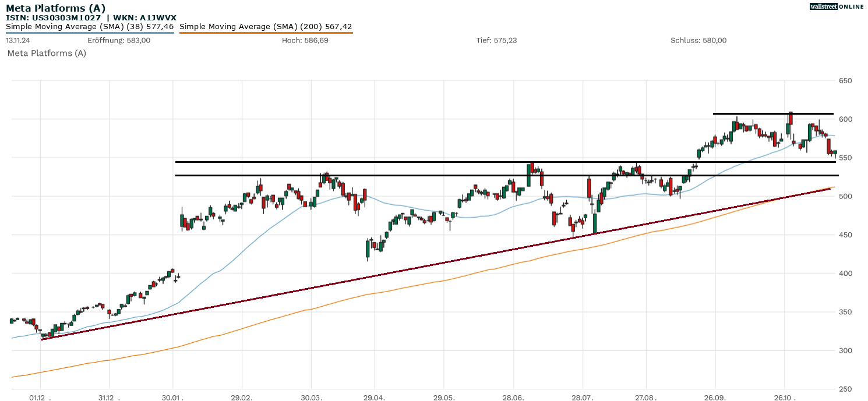Click the blue line under SMA (38)
Image resolution: width=868 pixels, height=401 pixels.
pyautogui.click(x=90, y=33)
